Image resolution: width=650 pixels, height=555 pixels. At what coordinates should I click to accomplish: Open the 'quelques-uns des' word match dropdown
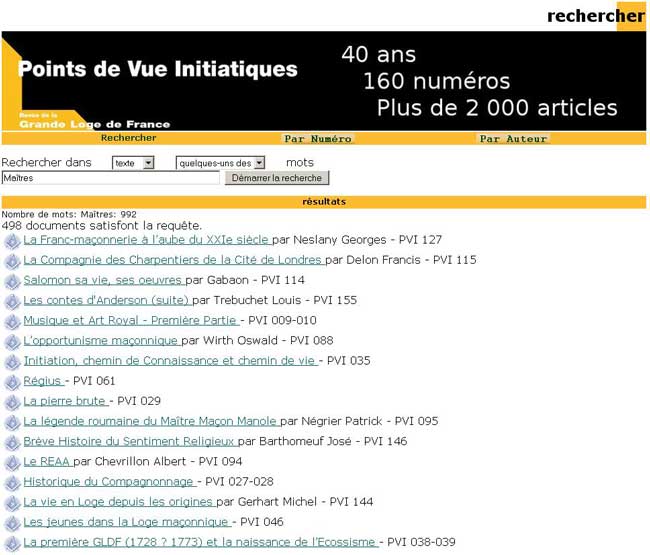[x=221, y=163]
